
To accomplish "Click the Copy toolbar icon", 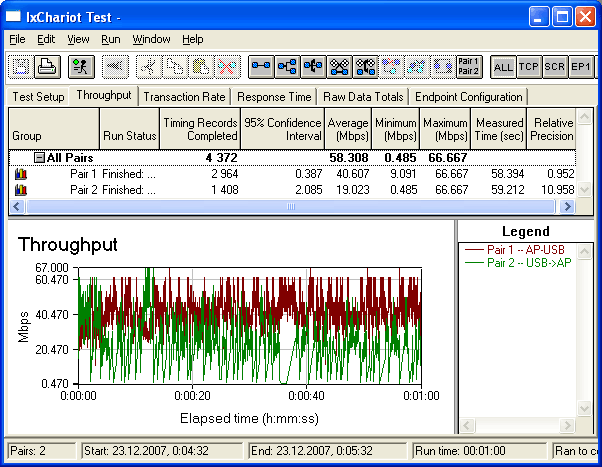I will click(x=175, y=67).
